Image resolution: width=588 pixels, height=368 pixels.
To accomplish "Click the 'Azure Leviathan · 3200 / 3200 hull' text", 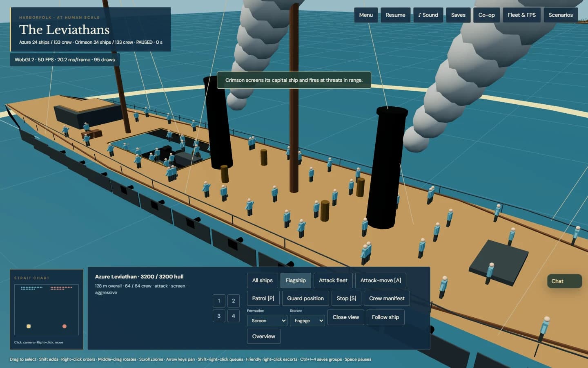I will point(139,277).
